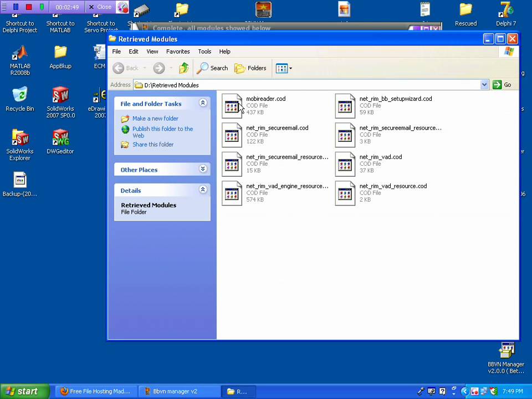Open the Edit menu
The height and width of the screenshot is (399, 532).
coord(134,52)
